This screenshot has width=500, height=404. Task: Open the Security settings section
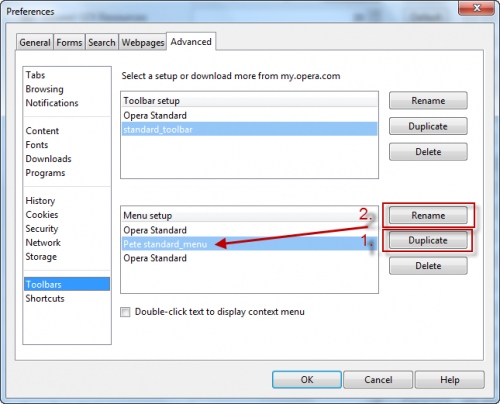[67, 229]
